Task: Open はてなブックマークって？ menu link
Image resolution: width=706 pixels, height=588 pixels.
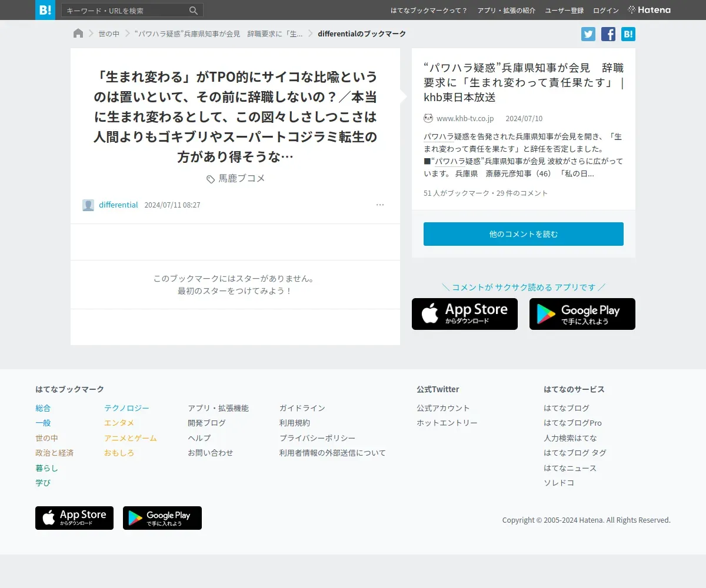Action: [429, 11]
